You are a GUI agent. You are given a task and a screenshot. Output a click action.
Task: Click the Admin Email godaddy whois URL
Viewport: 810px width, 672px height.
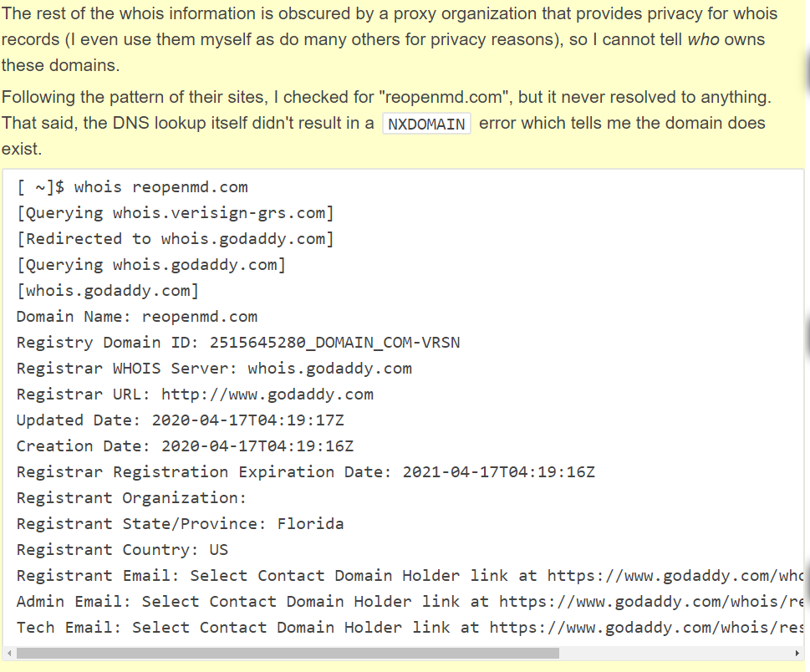tap(653, 601)
